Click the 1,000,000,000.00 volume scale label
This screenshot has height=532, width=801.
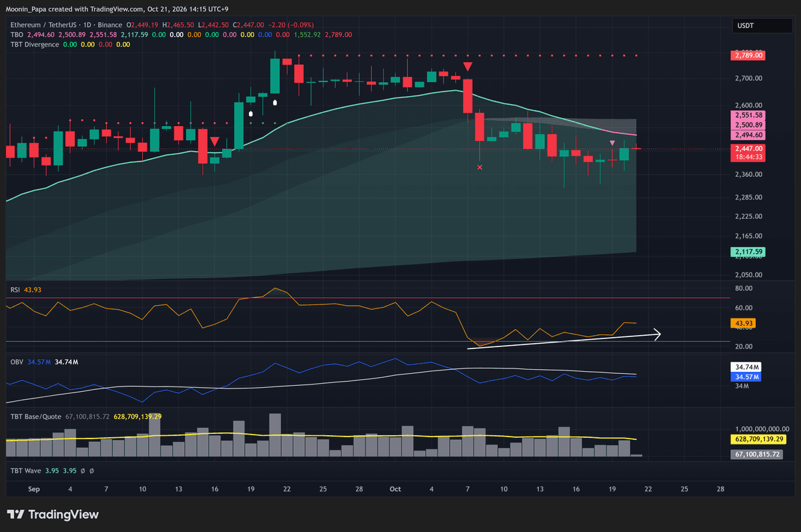(764, 429)
